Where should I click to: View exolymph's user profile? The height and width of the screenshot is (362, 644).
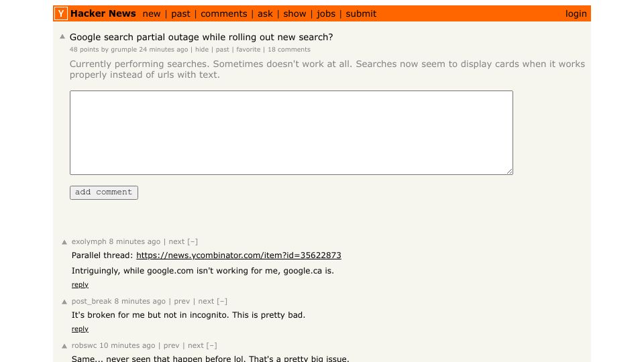pyautogui.click(x=89, y=242)
